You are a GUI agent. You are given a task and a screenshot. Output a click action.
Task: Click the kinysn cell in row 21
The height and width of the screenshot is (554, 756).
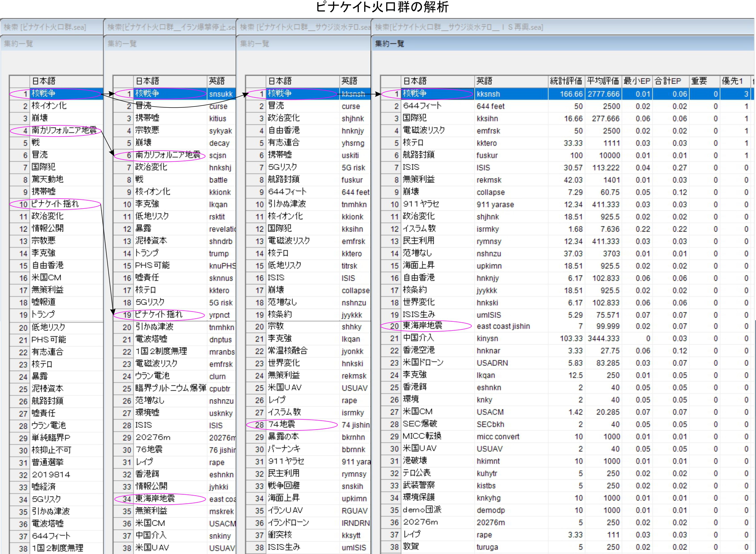pos(487,338)
